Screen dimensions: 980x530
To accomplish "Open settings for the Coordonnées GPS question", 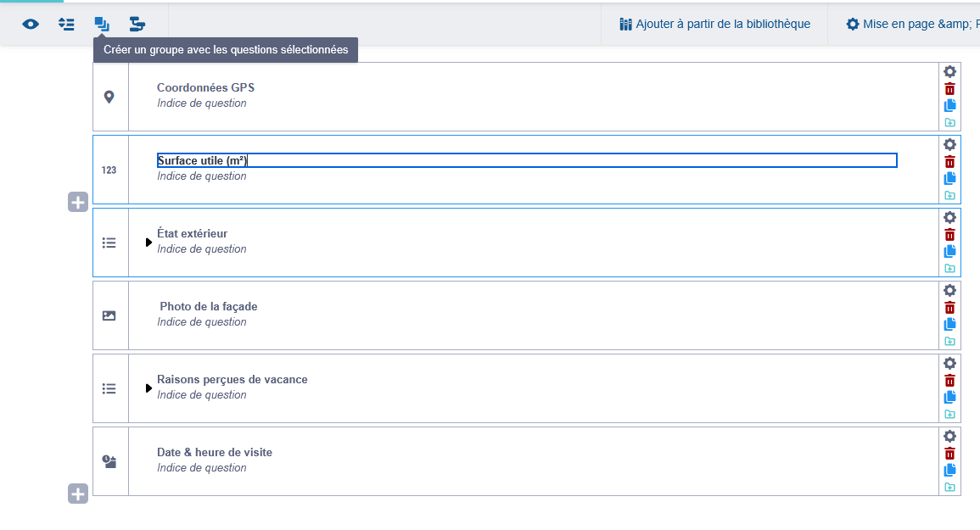I will (x=949, y=72).
